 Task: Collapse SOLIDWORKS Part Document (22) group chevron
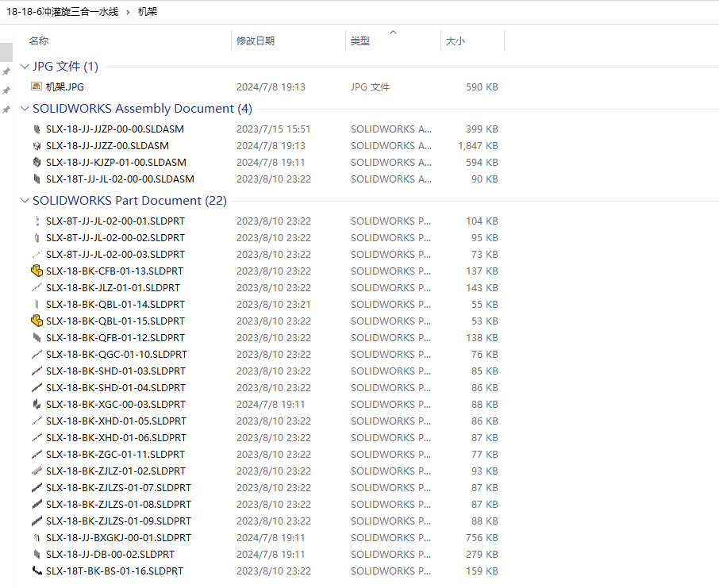25,201
